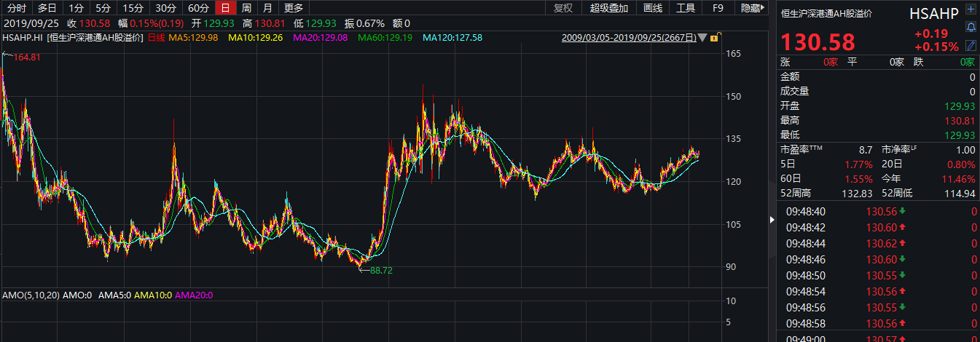This screenshot has height=342, width=980.
Task: Select the 周 weekly period
Action: pyautogui.click(x=247, y=8)
